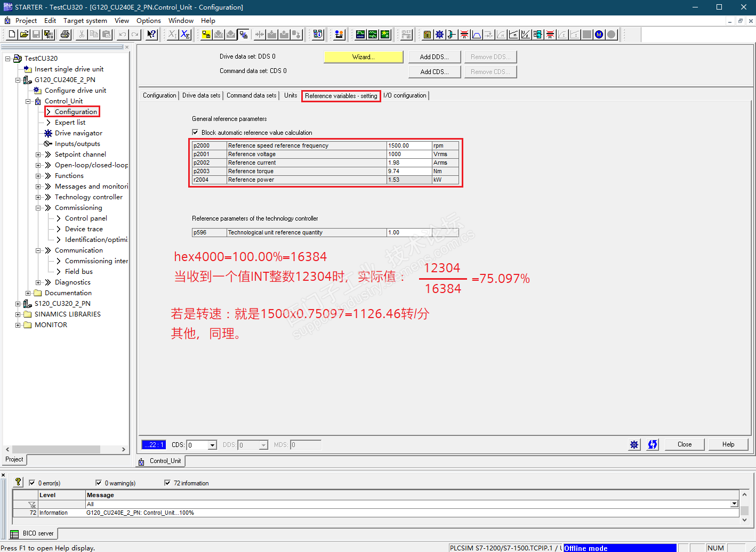Click the Help button at bottom right
This screenshot has width=756, height=552.
pos(728,444)
